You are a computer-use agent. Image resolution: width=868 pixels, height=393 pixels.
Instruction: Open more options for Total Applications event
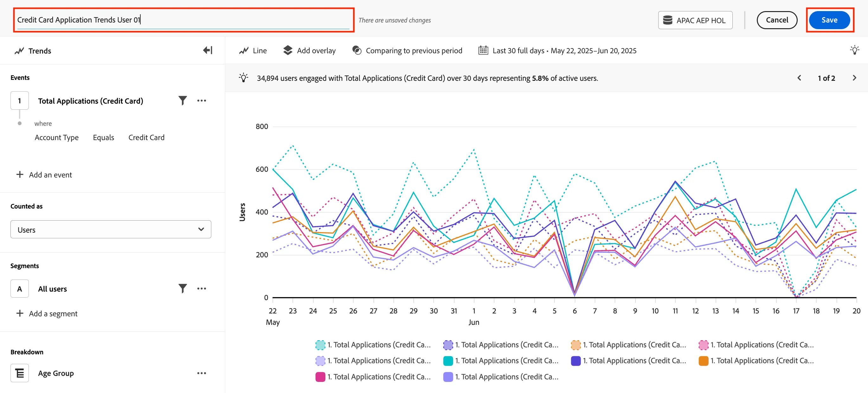click(201, 100)
